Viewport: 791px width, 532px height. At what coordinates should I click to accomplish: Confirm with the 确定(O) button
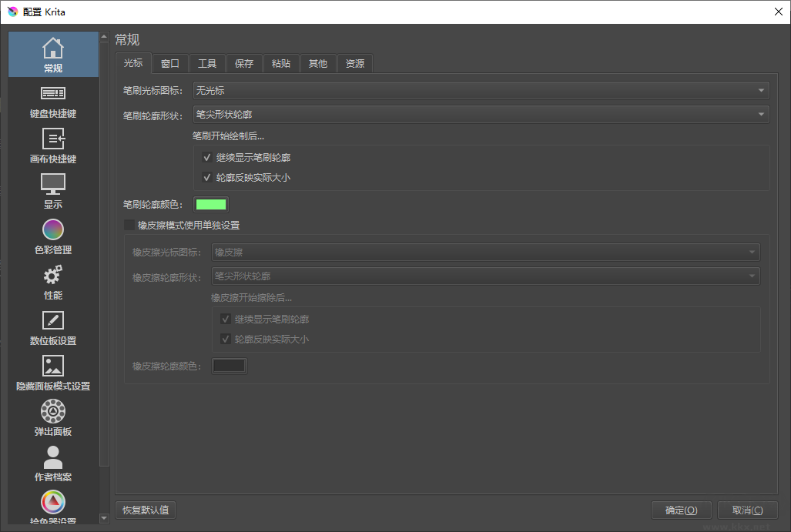[x=682, y=510]
